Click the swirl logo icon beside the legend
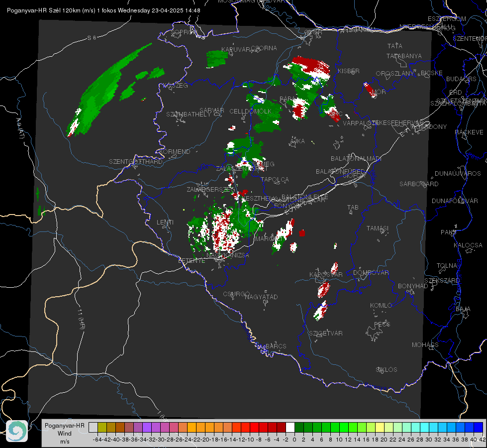 (x=17, y=431)
